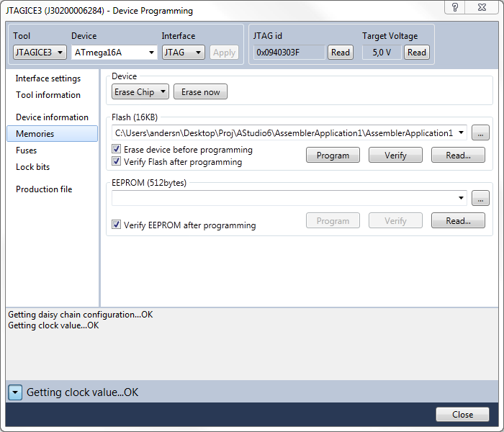Expand the EEPROM file path dropdown
Image resolution: width=504 pixels, height=432 pixels.
461,198
